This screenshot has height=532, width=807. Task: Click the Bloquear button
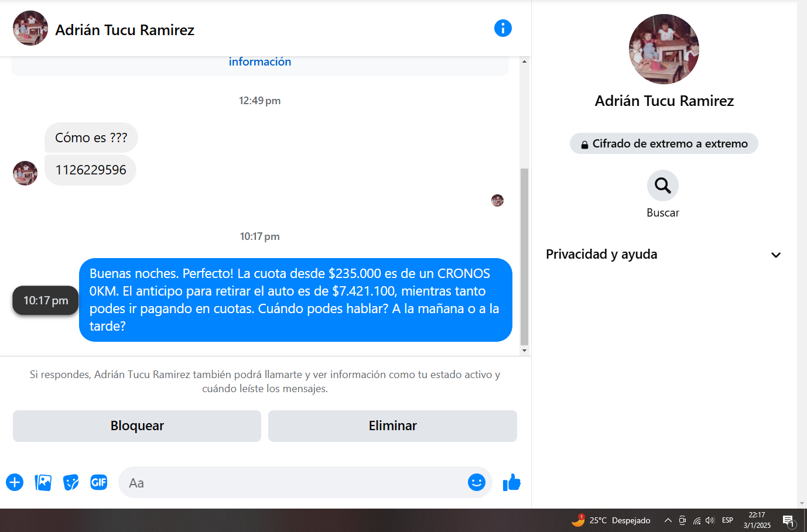tap(137, 426)
